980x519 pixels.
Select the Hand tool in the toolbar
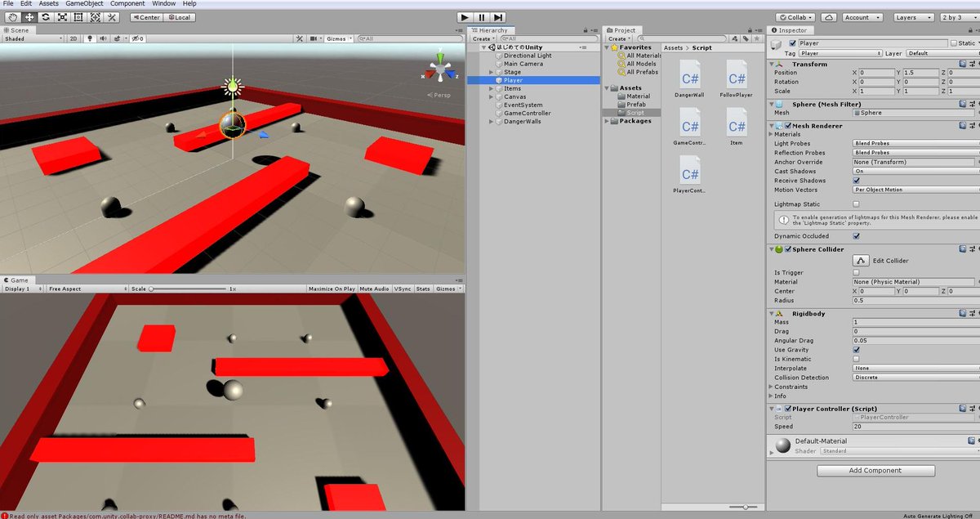coord(11,16)
